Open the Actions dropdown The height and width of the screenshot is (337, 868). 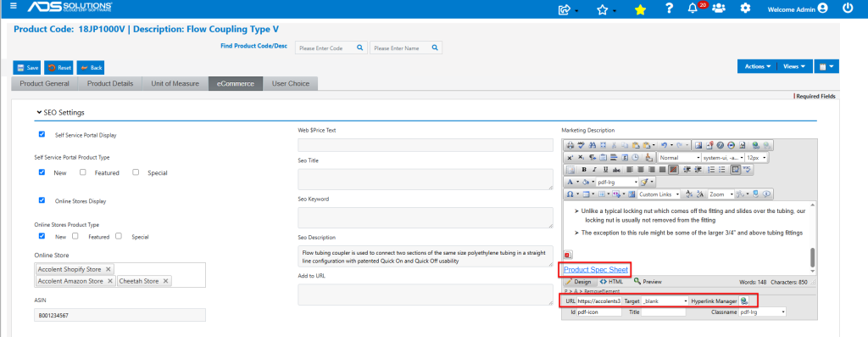[757, 66]
